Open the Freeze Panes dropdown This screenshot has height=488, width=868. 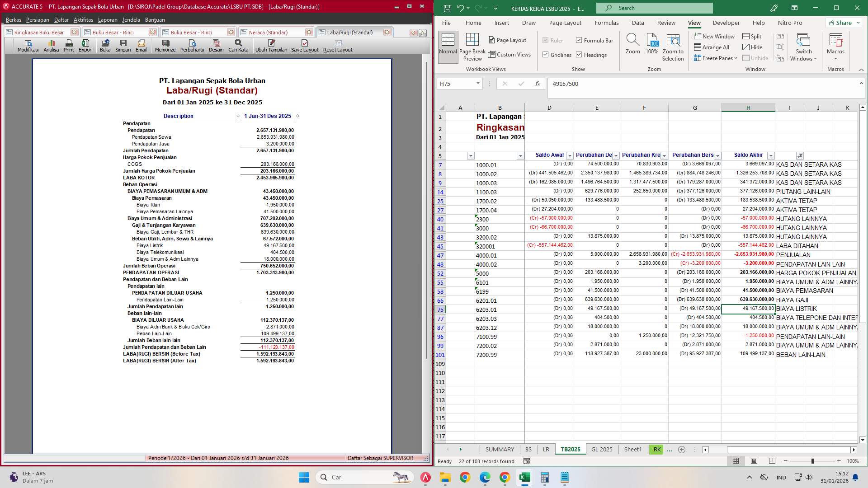[x=716, y=58]
